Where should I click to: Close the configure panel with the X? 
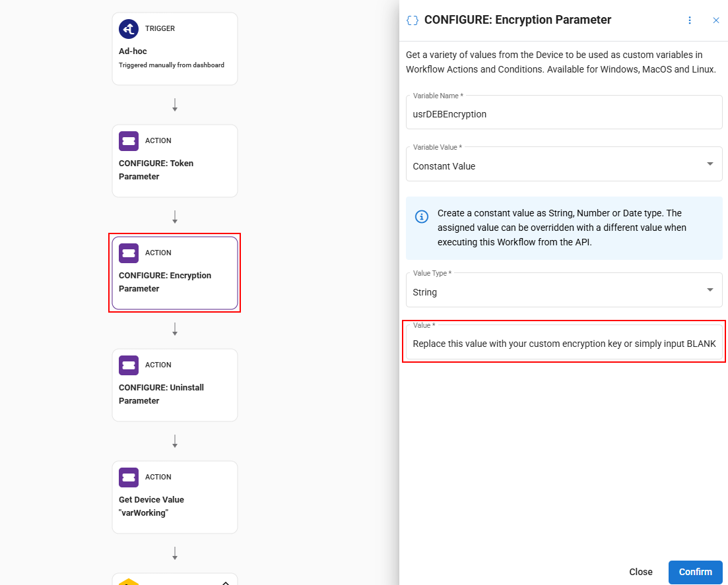coord(716,20)
